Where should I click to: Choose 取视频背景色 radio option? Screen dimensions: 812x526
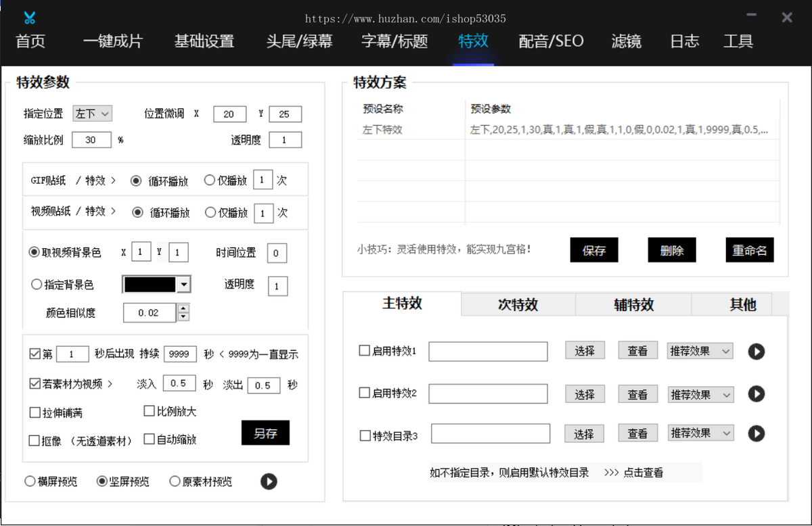(35, 252)
